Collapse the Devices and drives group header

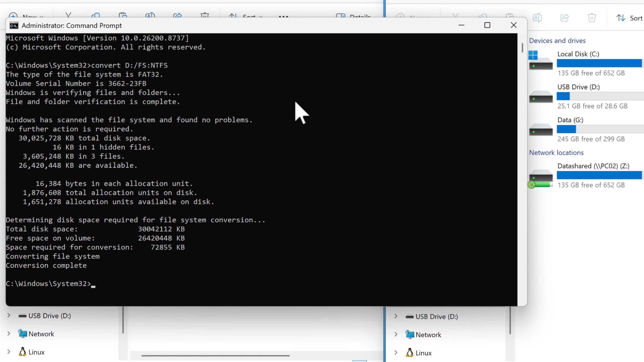557,41
